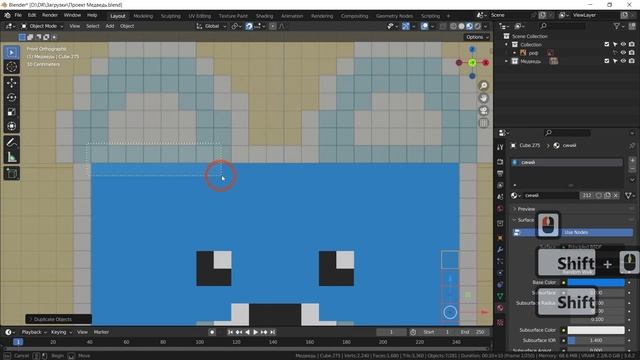Image resolution: width=640 pixels, height=360 pixels.
Task: Hide Collection with its eye icon
Action: tap(623, 44)
